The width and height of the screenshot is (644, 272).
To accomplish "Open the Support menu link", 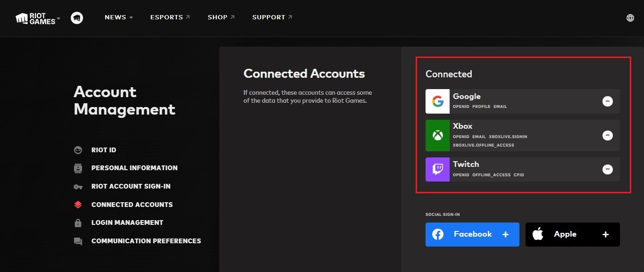I will [x=272, y=17].
